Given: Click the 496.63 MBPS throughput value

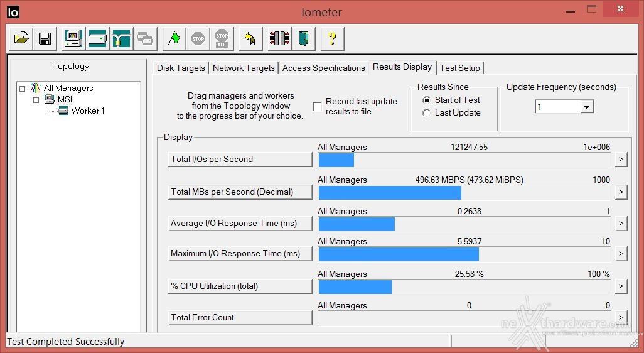Looking at the screenshot, I should click(469, 180).
